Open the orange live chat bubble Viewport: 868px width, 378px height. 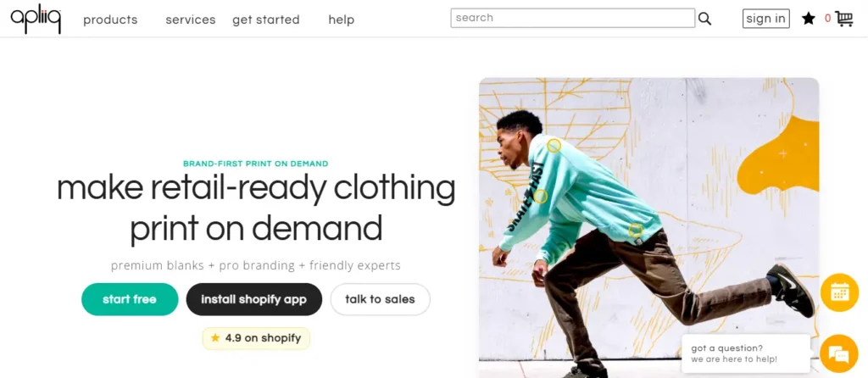[839, 353]
